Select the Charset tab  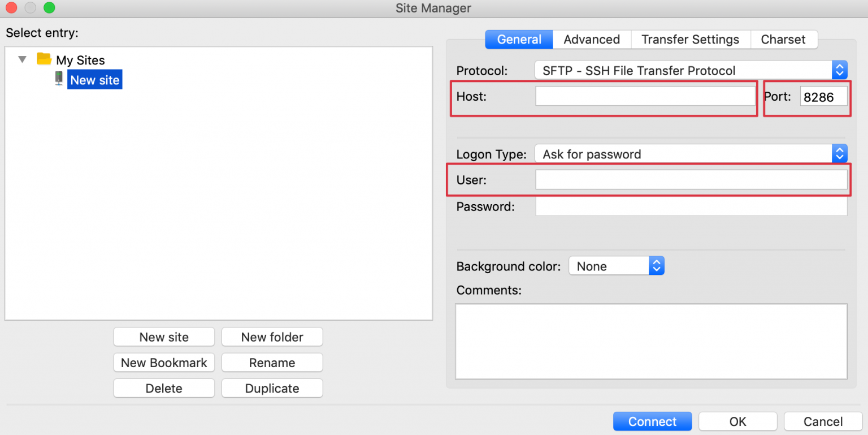click(784, 39)
